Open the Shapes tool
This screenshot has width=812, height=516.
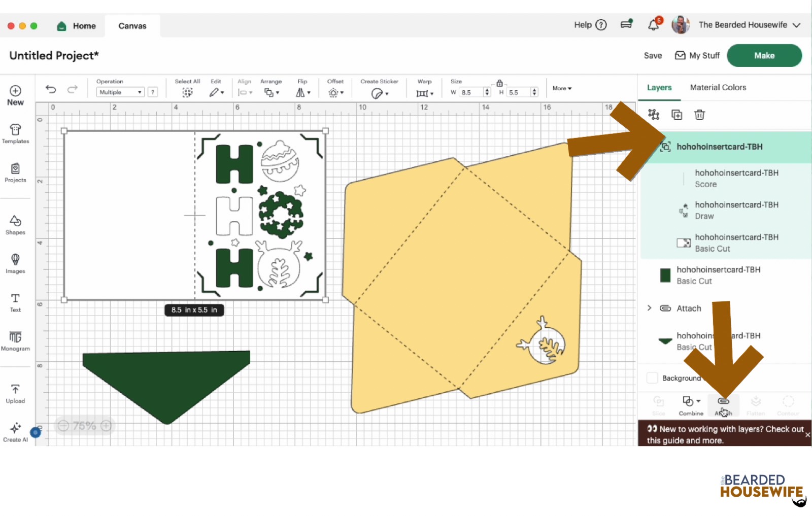[x=15, y=225]
